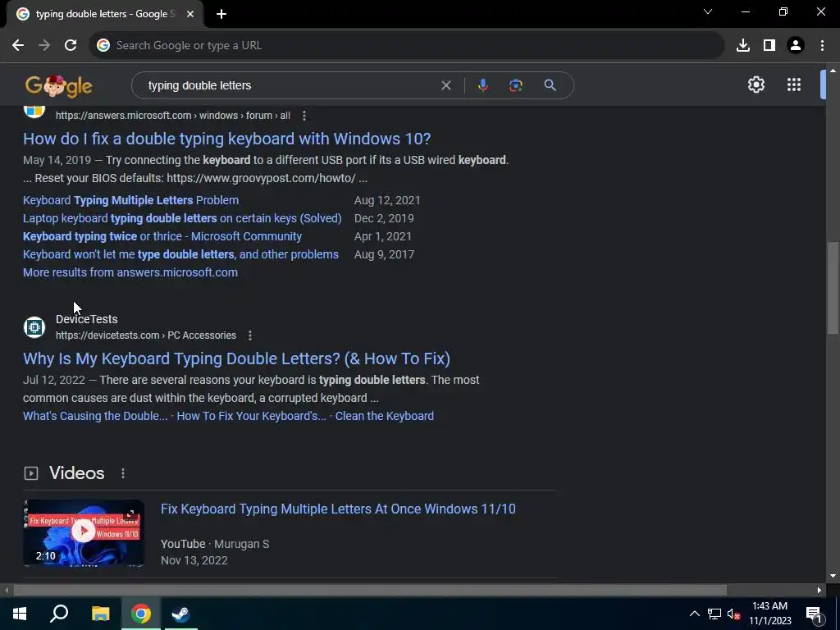Open options for DeviceTests result

click(x=249, y=336)
